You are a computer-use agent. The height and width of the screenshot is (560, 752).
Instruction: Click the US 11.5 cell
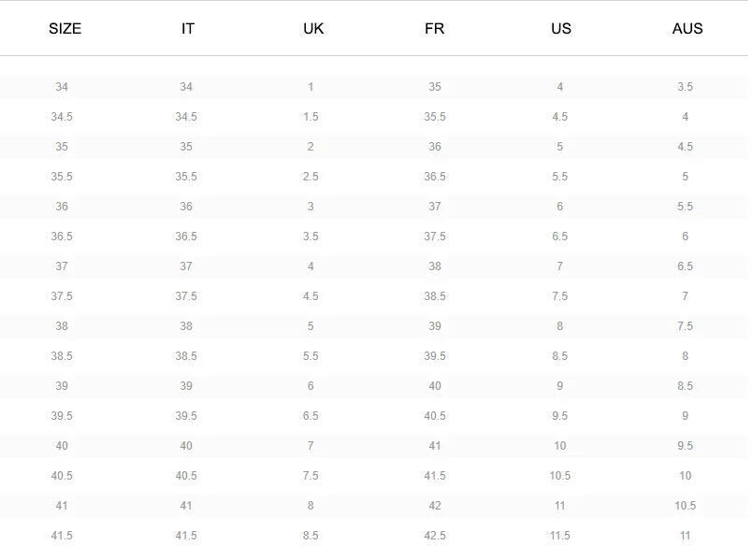(x=559, y=536)
